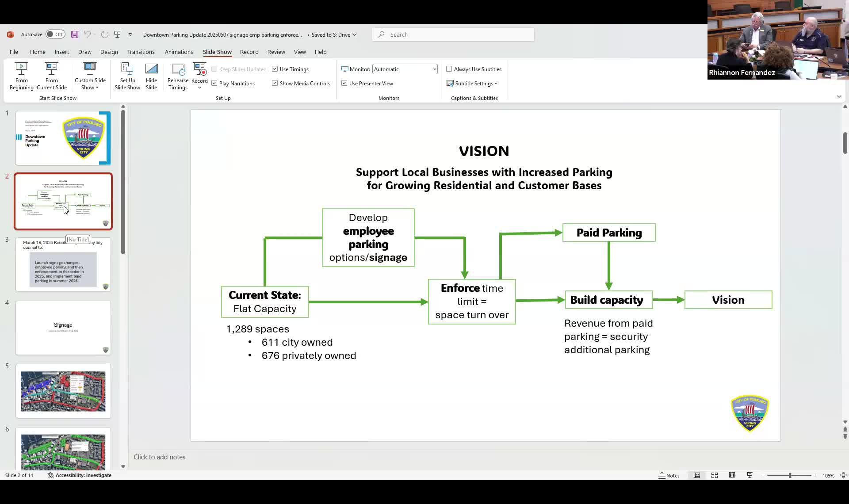Uncheck Use Presenter View

[x=344, y=83]
